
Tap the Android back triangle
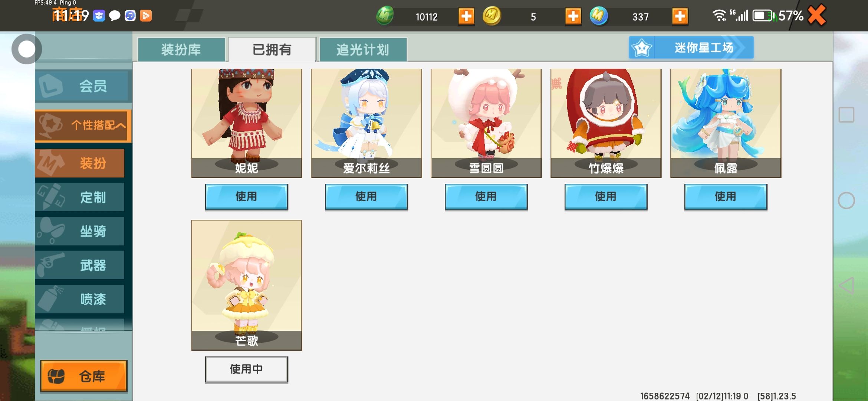846,286
